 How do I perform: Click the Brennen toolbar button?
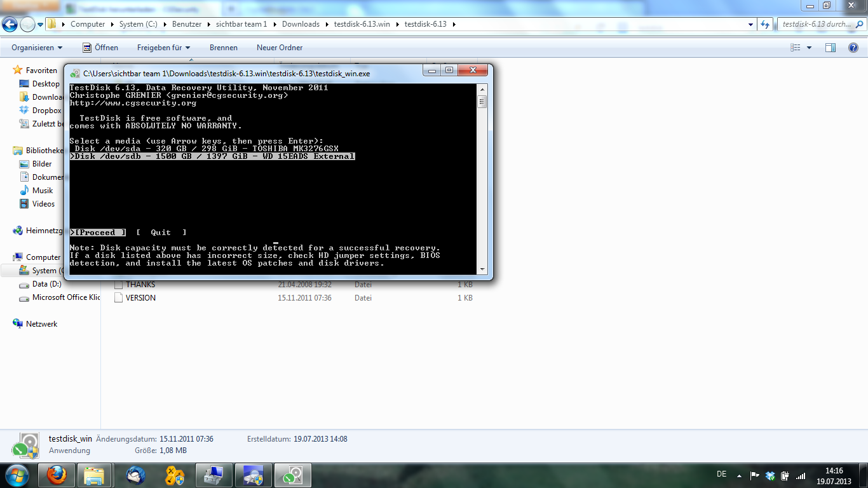pos(224,48)
